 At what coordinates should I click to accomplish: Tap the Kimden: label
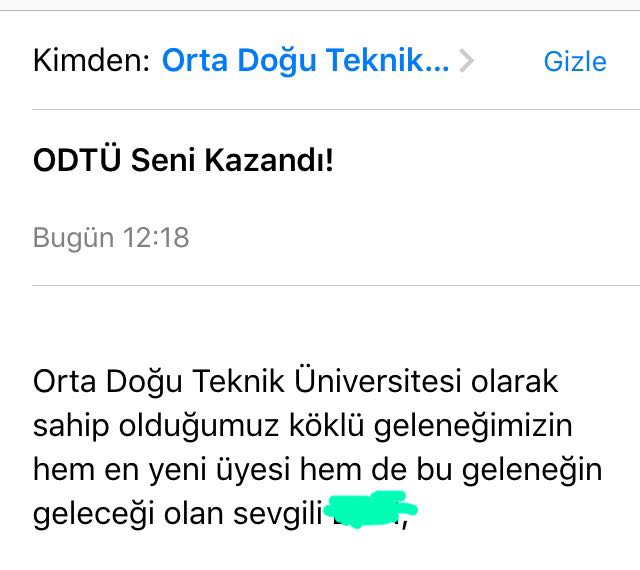92,61
